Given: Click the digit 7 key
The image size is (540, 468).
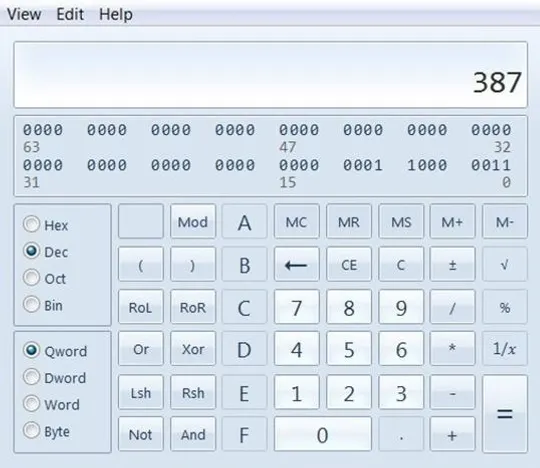Looking at the screenshot, I should click(297, 307).
